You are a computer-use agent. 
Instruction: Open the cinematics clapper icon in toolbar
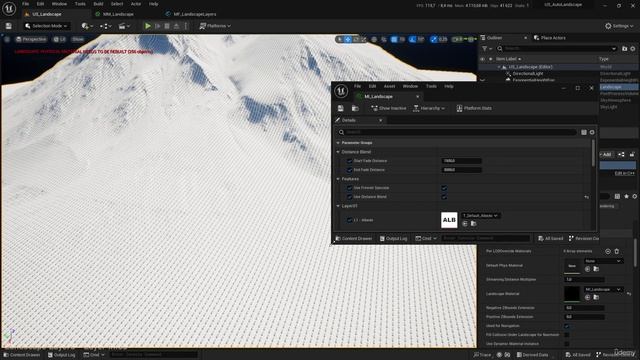[123, 26]
